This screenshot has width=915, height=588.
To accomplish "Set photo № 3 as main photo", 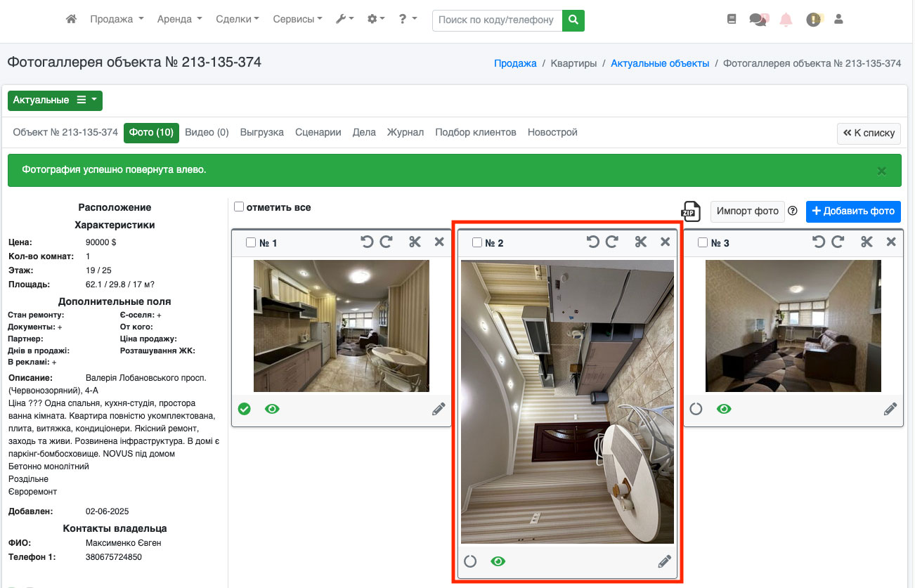I will [x=696, y=409].
